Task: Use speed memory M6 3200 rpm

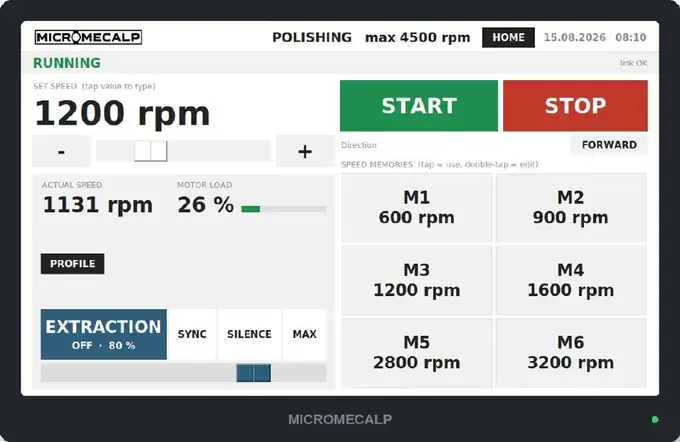Action: click(x=571, y=353)
